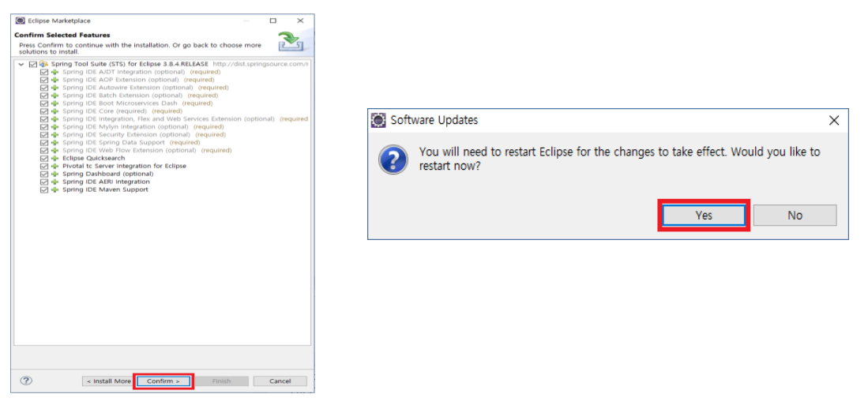This screenshot has width=868, height=409.
Task: Uncheck Pivotal tc Server Integration checkbox
Action: pyautogui.click(x=44, y=166)
